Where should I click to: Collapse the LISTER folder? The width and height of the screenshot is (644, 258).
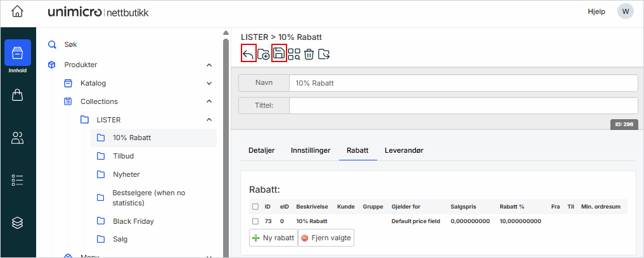(209, 120)
